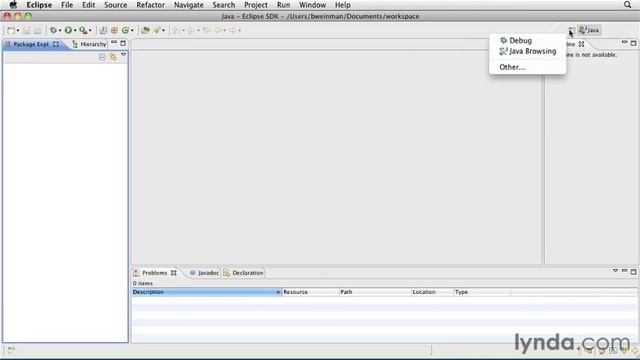Open the Search toolbar dropdown arrow

pos(164,31)
